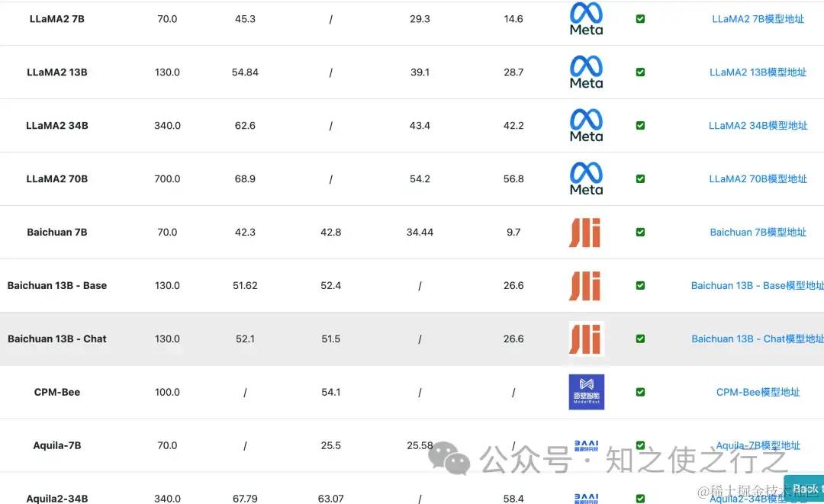This screenshot has width=824, height=504.
Task: Click the BAAI logo in Aquila-7B row
Action: pyautogui.click(x=587, y=446)
